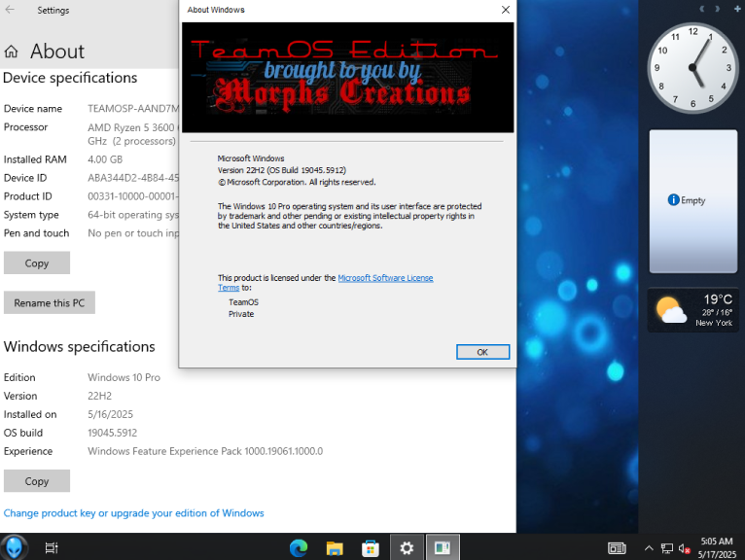Open News and interests taskbar icon
The height and width of the screenshot is (560, 745).
(617, 548)
